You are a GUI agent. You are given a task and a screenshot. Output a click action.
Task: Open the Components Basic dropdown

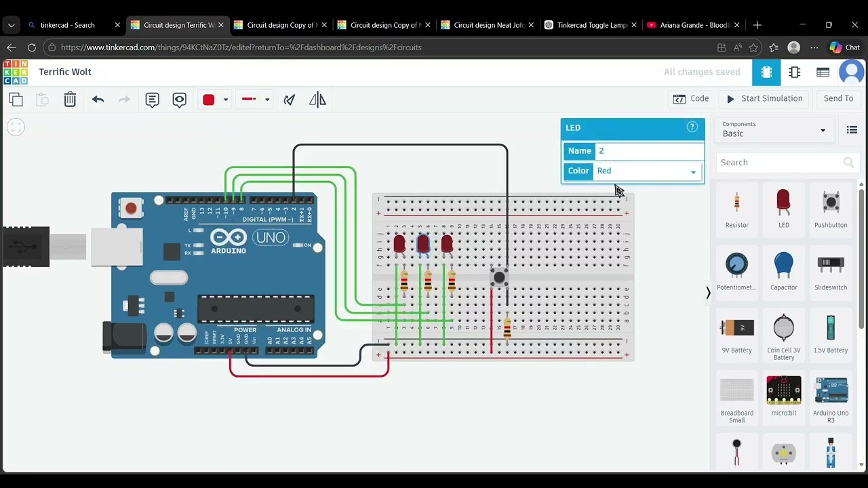[774, 129]
